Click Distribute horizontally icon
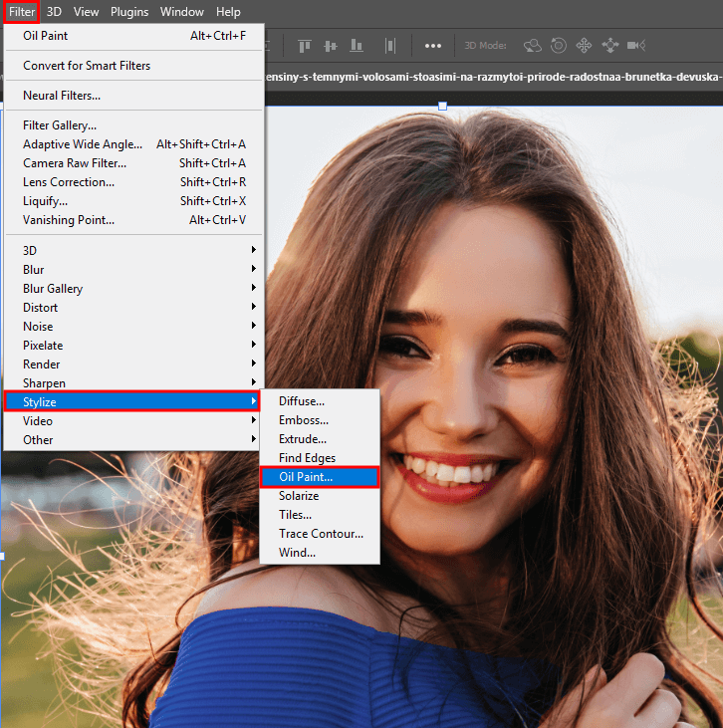This screenshot has width=723, height=728. pyautogui.click(x=390, y=46)
